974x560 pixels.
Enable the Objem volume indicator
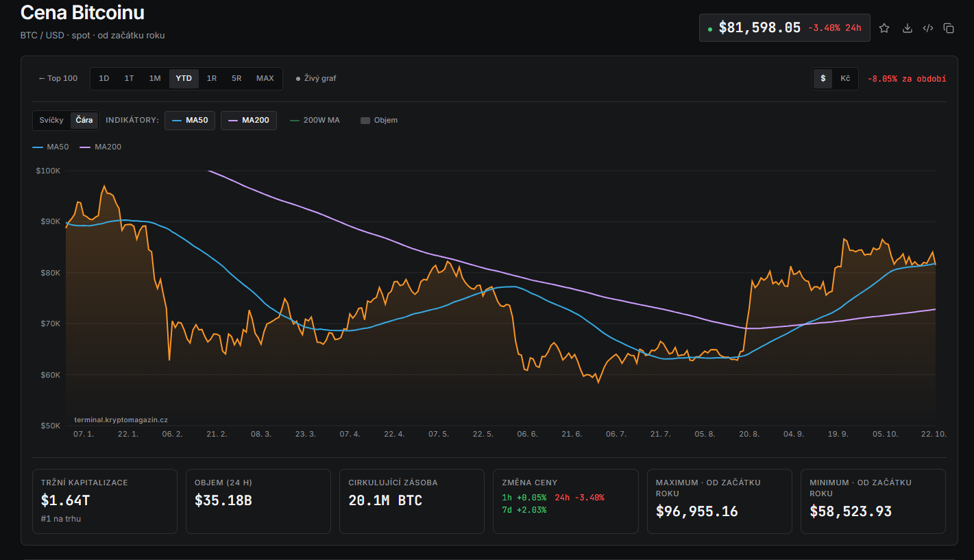[379, 120]
